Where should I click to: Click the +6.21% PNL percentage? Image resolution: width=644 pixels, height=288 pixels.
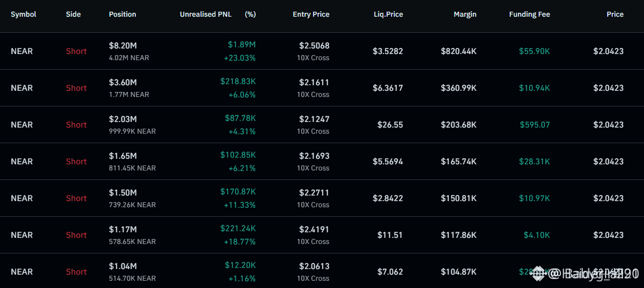(242, 168)
